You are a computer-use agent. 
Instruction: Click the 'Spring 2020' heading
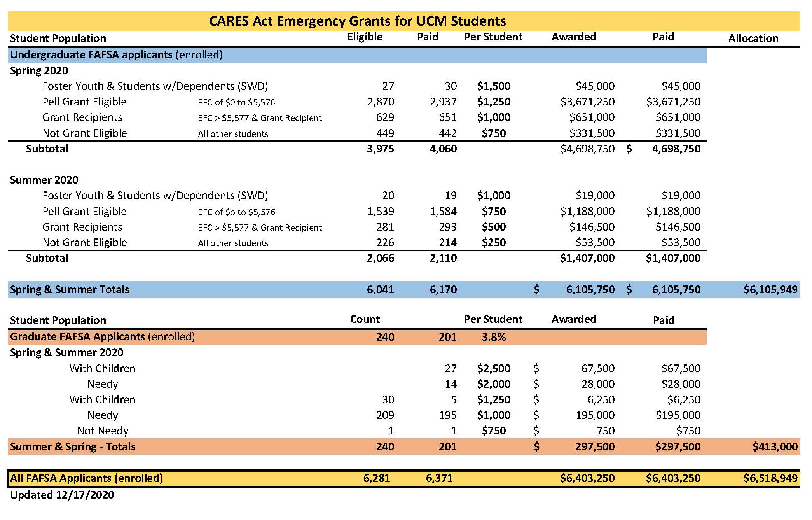tap(39, 71)
